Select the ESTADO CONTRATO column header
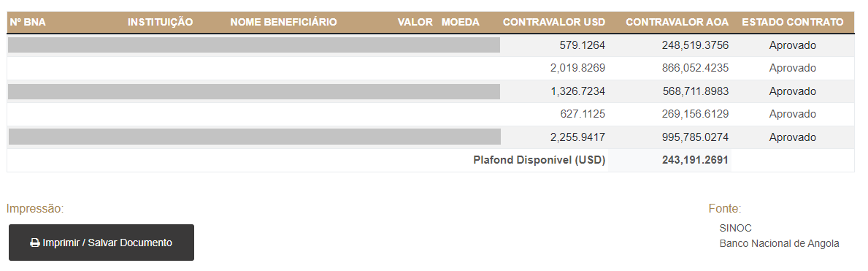The image size is (868, 271). 793,22
